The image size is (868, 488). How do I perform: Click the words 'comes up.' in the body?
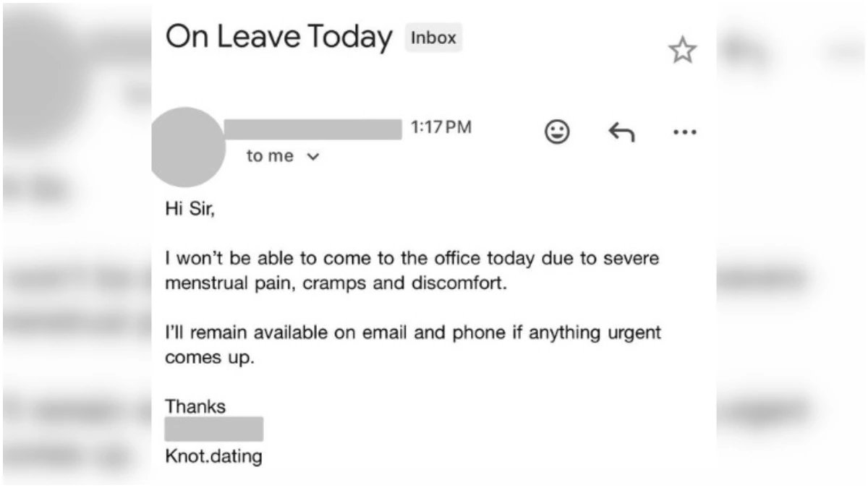coord(210,359)
